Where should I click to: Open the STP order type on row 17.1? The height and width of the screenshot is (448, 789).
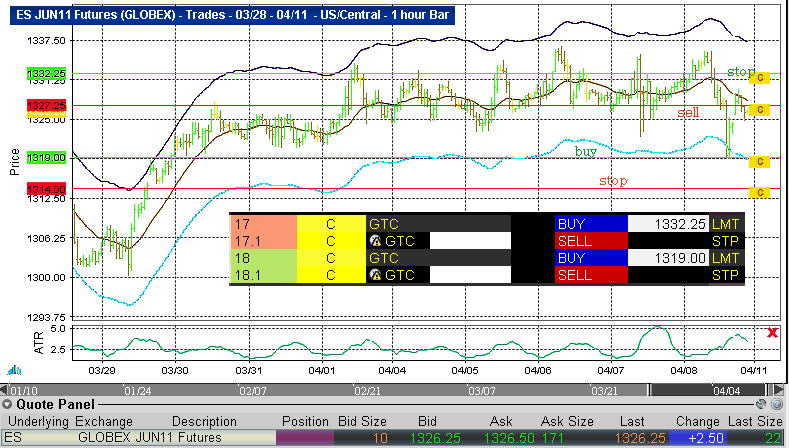[726, 241]
